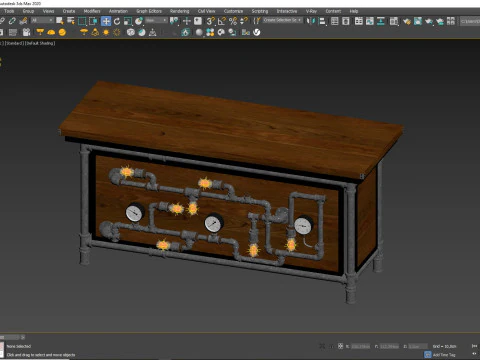Click the Standard viewport label

pyautogui.click(x=14, y=43)
